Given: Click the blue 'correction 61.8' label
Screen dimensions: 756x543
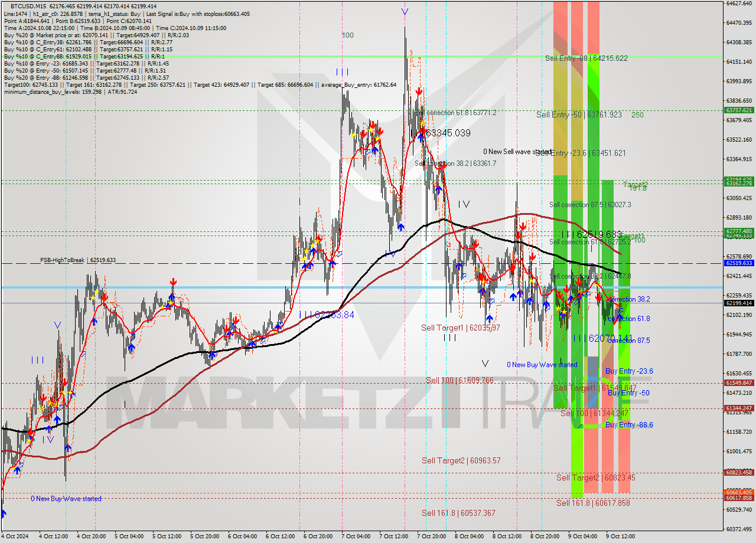Looking at the screenshot, I should (628, 319).
